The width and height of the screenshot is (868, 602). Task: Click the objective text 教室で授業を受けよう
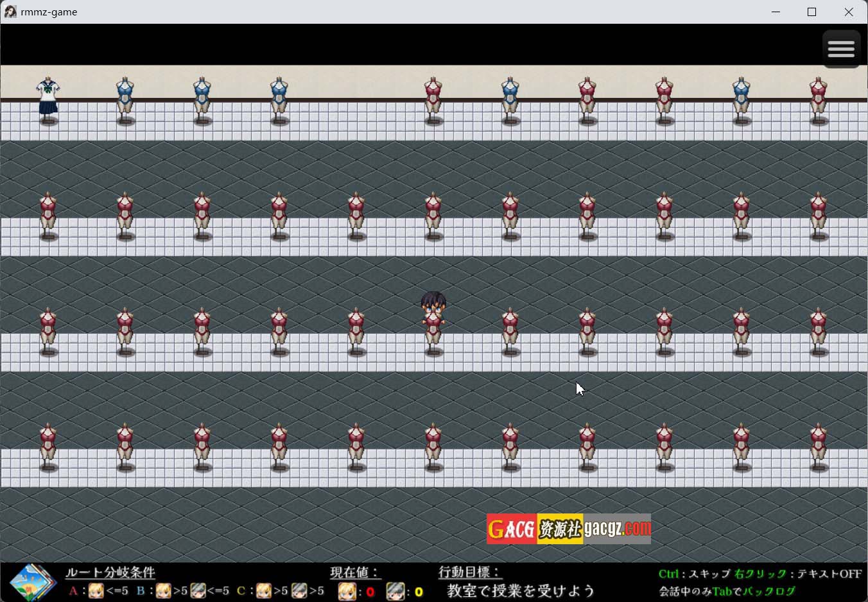pos(521,590)
